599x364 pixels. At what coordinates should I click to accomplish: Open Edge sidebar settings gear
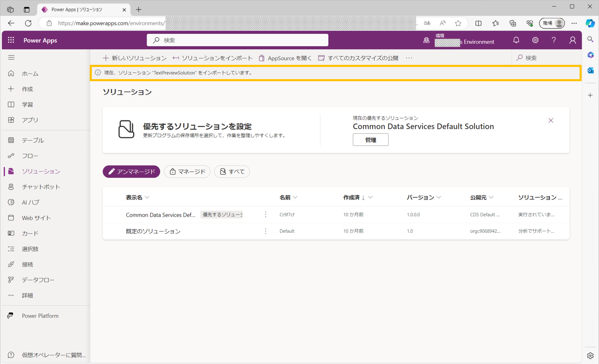click(590, 356)
